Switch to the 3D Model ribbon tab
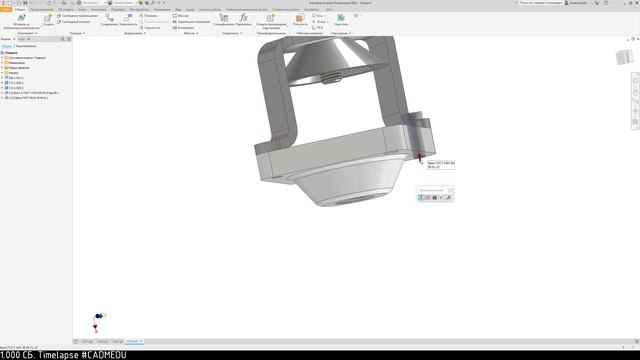The image size is (640, 360). coord(66,9)
